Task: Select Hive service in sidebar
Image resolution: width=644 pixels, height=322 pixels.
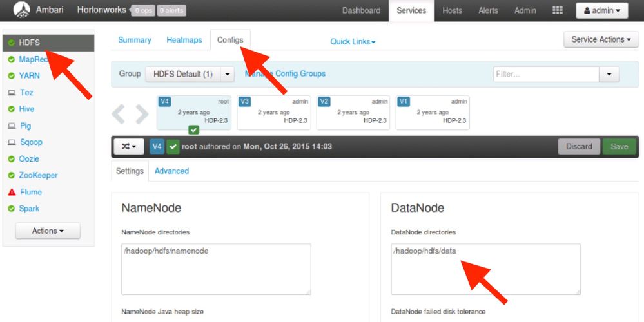Action: pos(26,109)
